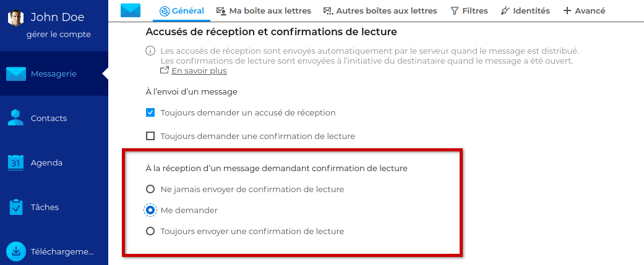
Task: Click gérer le compte link
Action: [x=58, y=35]
